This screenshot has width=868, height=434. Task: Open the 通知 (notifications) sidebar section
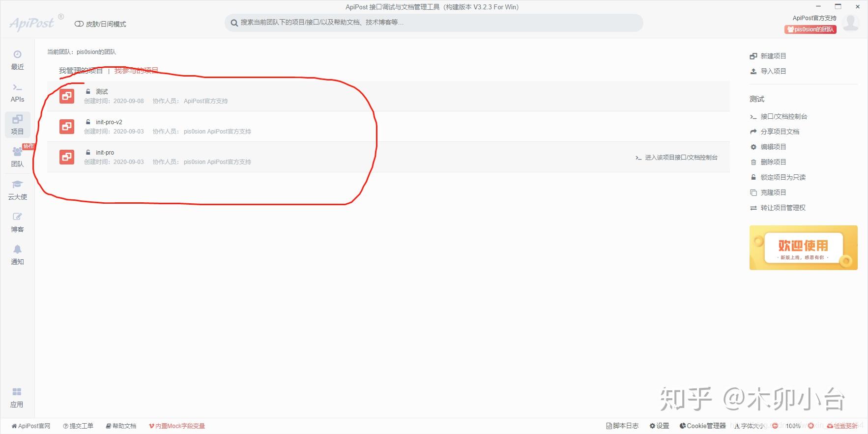coord(17,255)
